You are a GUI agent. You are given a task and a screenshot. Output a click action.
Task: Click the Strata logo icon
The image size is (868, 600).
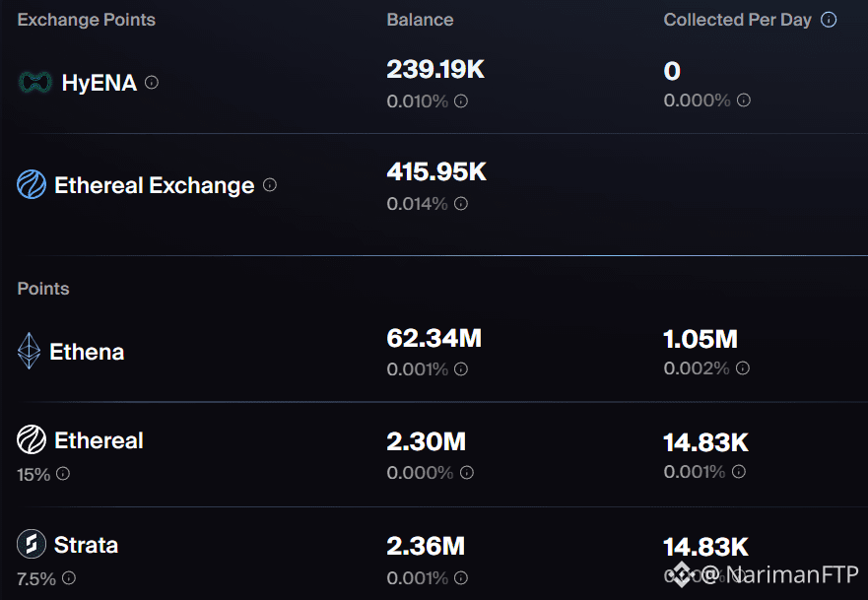pos(32,544)
